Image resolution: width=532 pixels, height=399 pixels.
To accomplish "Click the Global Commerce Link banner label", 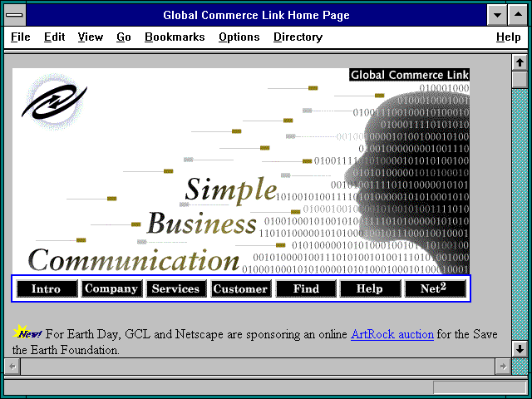I will point(409,75).
